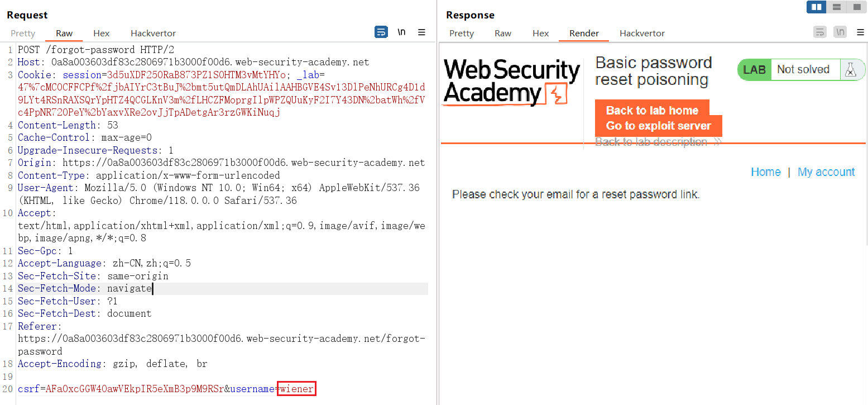The height and width of the screenshot is (405, 868).
Task: Click the Go to exploit server button
Action: point(659,126)
